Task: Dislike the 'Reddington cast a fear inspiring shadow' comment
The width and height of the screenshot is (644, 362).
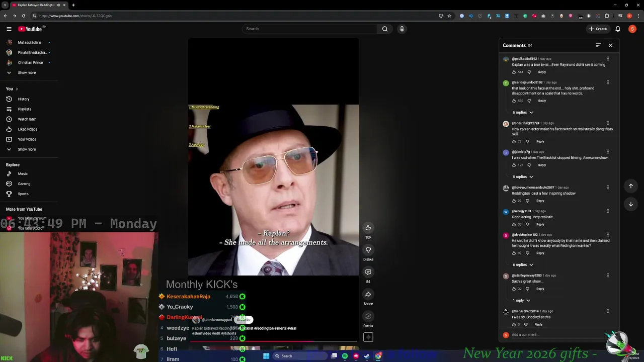Action: 527,201
